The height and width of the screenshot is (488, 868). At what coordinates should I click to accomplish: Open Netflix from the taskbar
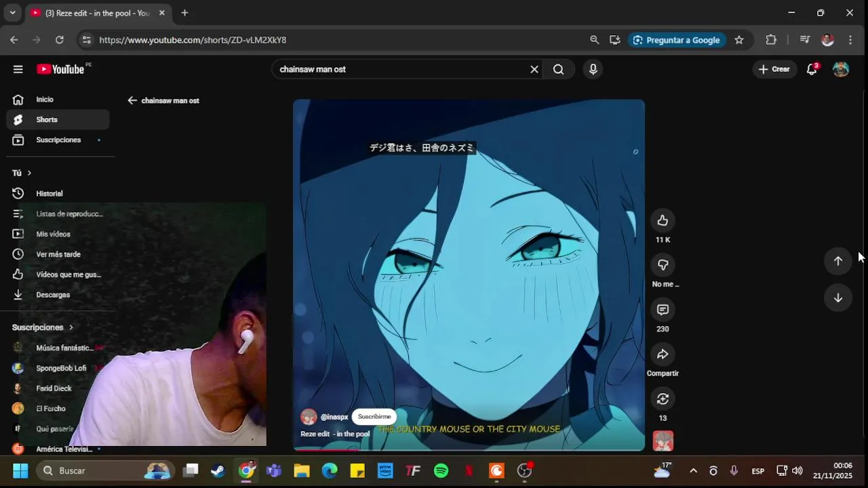pyautogui.click(x=469, y=470)
